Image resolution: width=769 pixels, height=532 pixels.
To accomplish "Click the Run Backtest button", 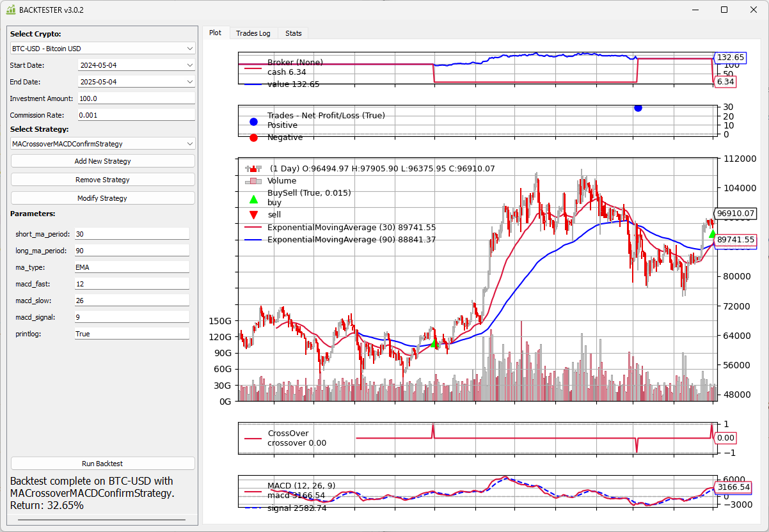I will pos(102,464).
